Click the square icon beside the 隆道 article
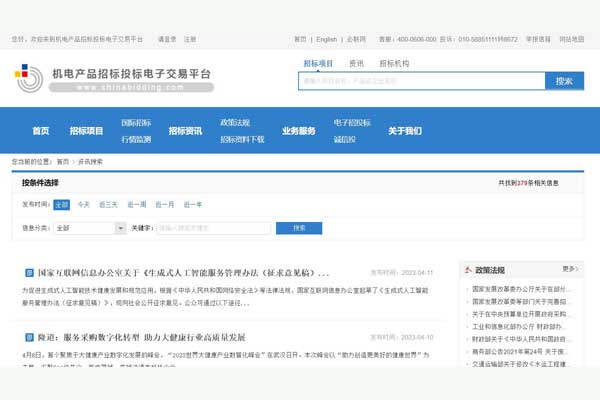 point(29,337)
